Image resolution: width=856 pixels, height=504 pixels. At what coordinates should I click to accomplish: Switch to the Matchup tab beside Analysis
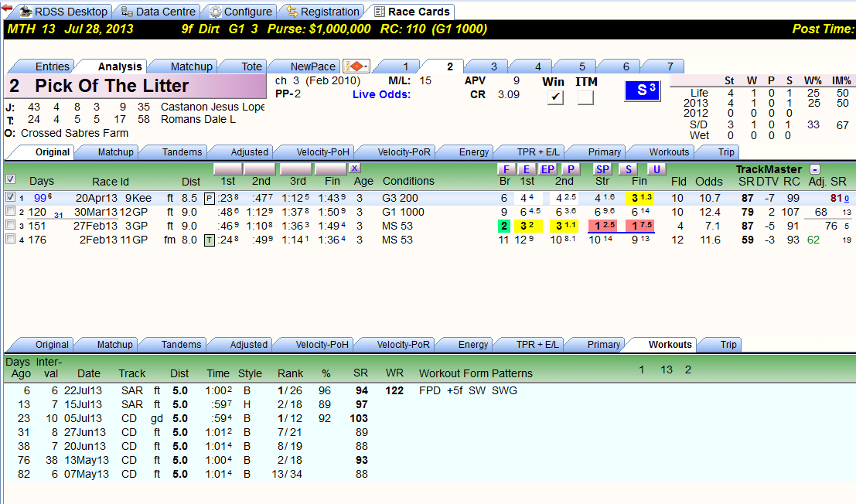pyautogui.click(x=191, y=66)
